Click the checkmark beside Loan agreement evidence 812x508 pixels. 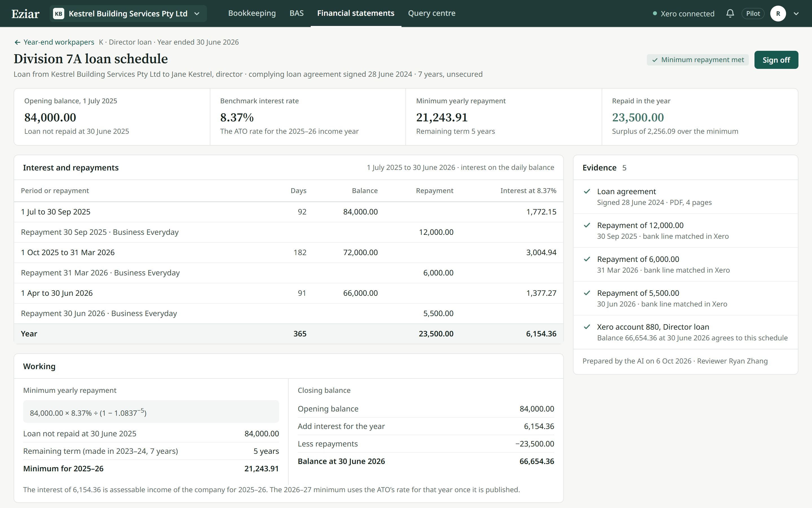pyautogui.click(x=587, y=192)
